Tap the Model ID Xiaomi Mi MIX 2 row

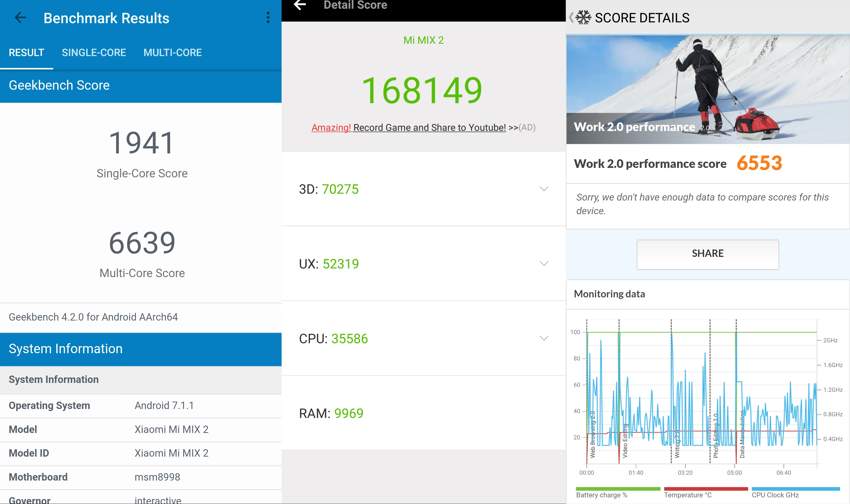pyautogui.click(x=141, y=453)
